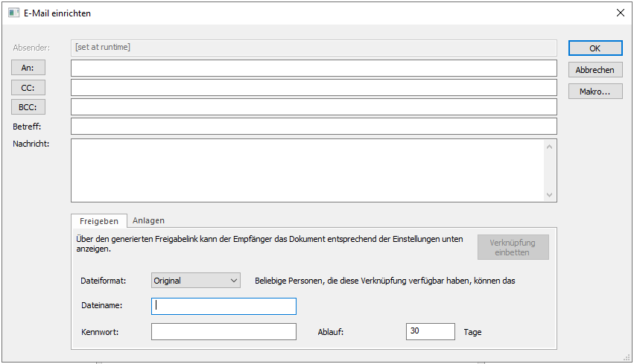Click the dialog icon in the title bar
This screenshot has width=634, height=364.
tap(13, 13)
